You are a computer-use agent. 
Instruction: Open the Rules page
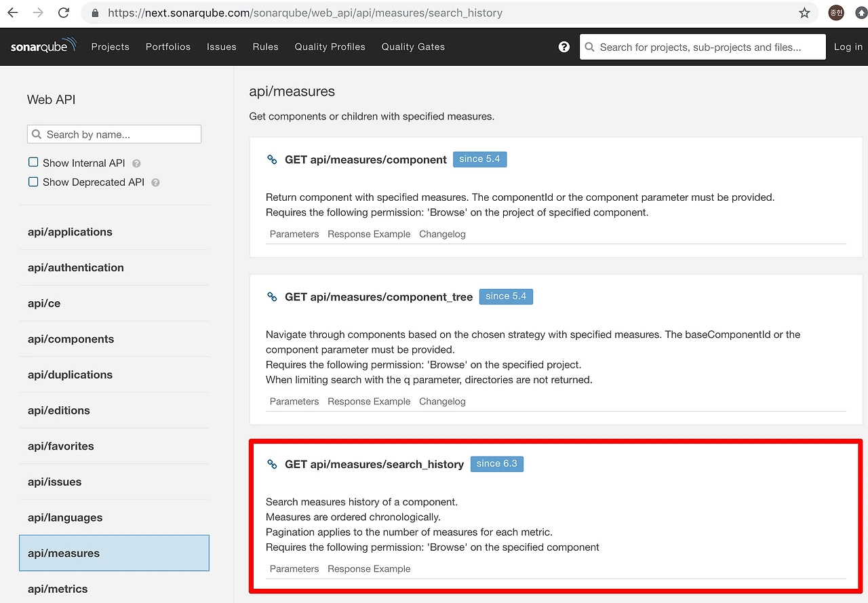click(266, 47)
